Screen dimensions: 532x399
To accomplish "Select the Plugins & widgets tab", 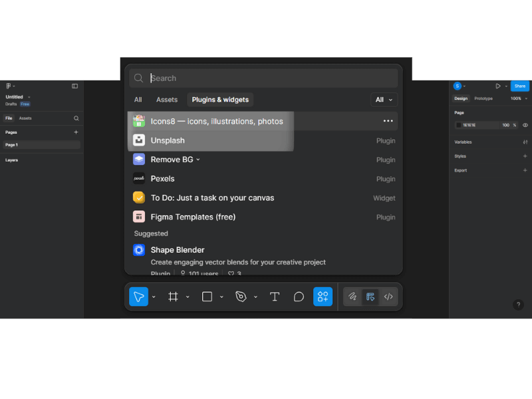I will click(x=220, y=100).
